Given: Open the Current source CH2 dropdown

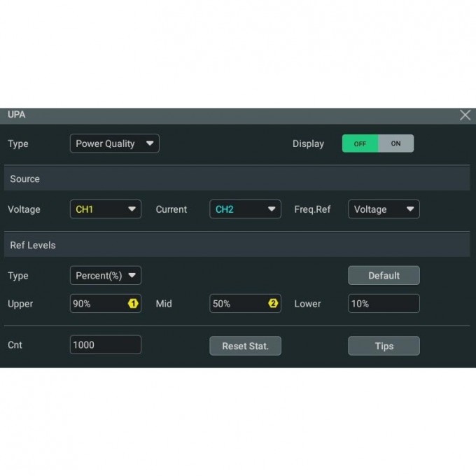Looking at the screenshot, I should pyautogui.click(x=245, y=209).
